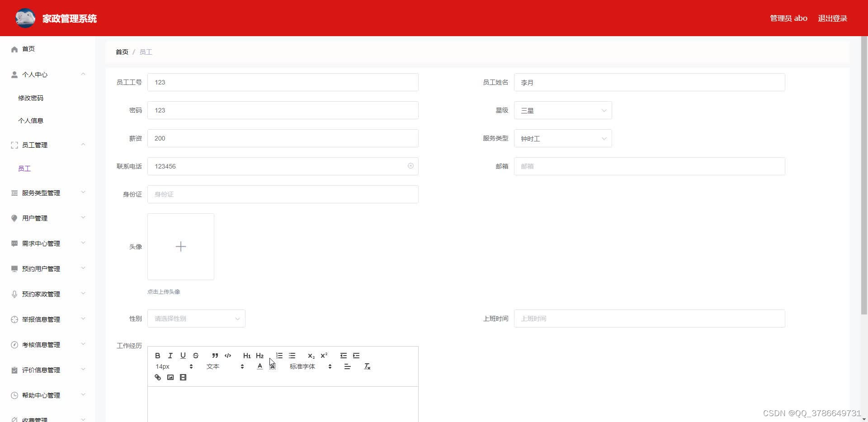Apply H1 heading in editor

[x=247, y=356]
